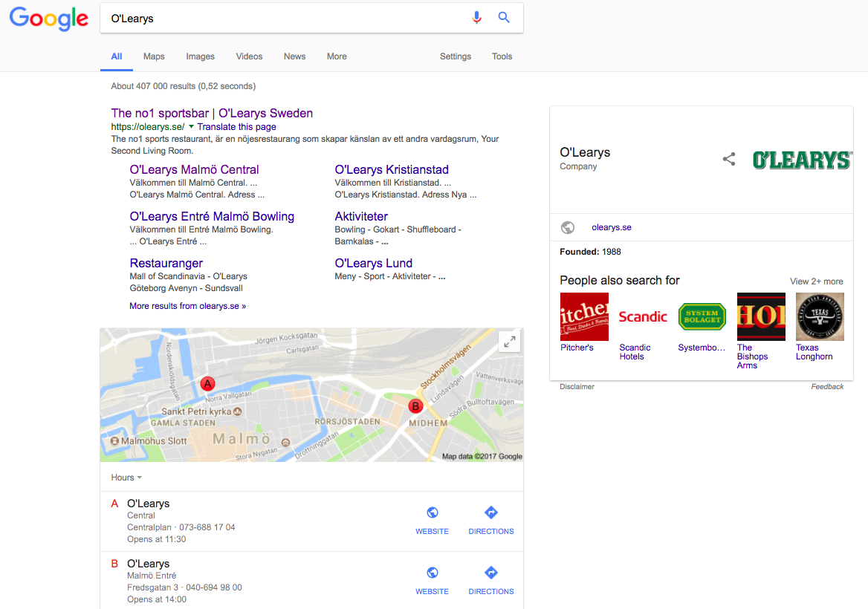This screenshot has height=609, width=868.
Task: Select map marker B
Action: point(415,406)
